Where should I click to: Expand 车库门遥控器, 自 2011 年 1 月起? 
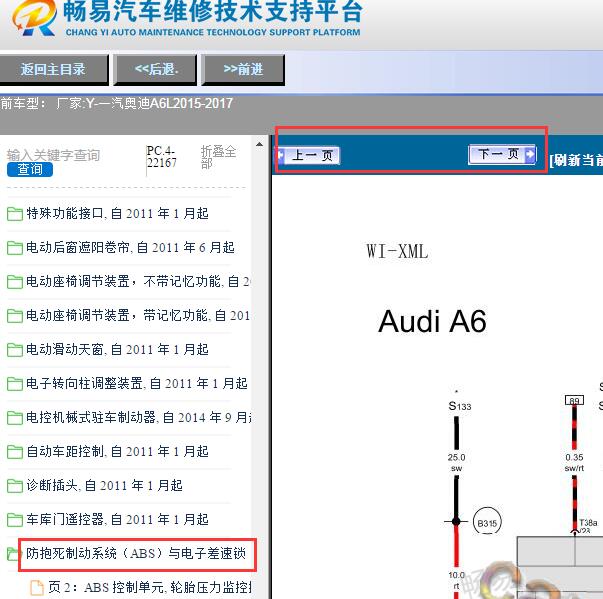pos(117,519)
